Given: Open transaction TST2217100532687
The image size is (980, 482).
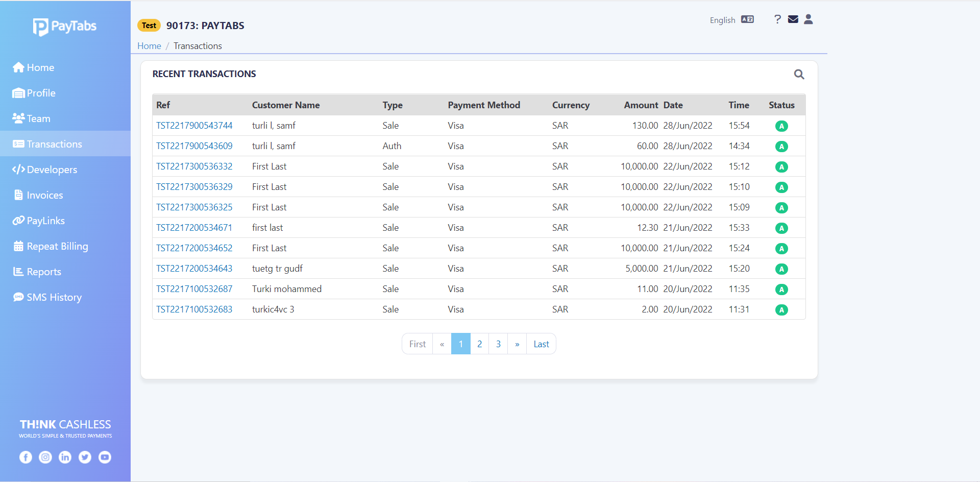Looking at the screenshot, I should pos(194,289).
